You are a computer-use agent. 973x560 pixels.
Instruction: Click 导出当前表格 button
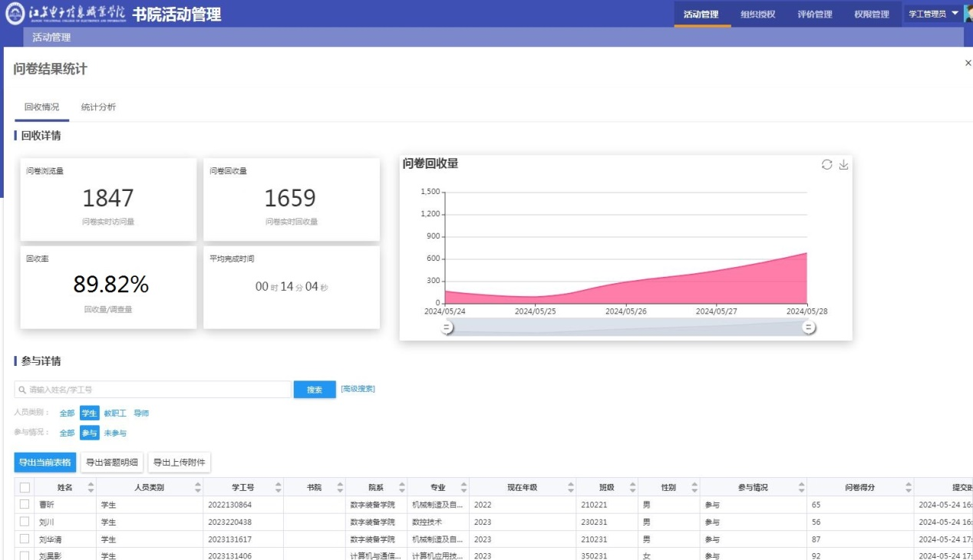coord(45,462)
